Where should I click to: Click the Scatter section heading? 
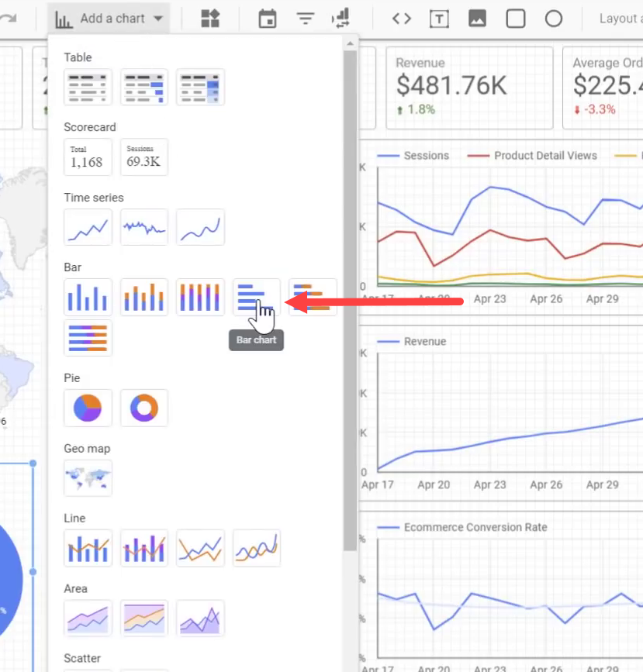82,658
